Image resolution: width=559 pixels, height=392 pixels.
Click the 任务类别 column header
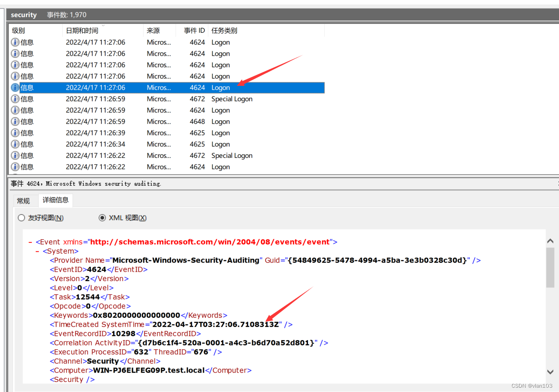coord(224,31)
